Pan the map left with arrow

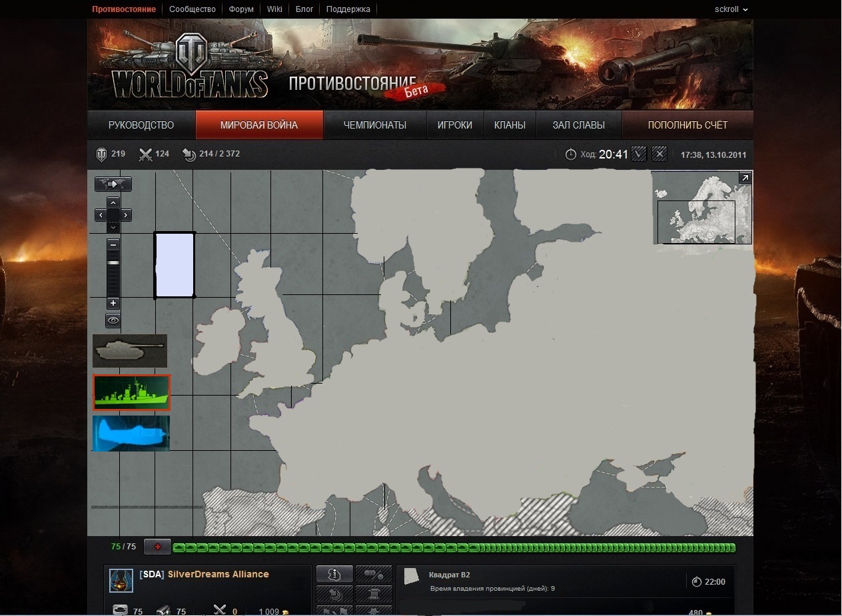(100, 215)
